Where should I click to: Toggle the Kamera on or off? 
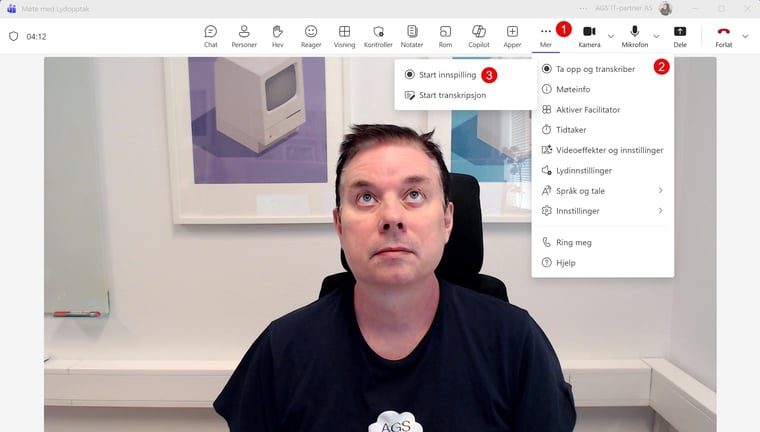(x=589, y=36)
